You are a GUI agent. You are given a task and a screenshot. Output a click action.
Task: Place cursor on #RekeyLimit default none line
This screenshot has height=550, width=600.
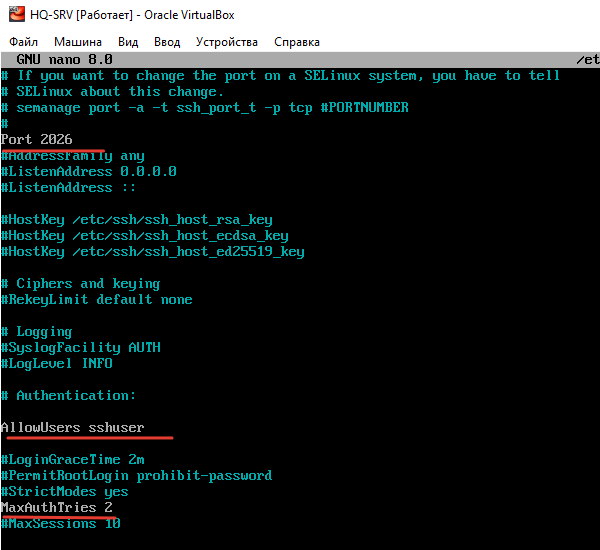tap(96, 299)
